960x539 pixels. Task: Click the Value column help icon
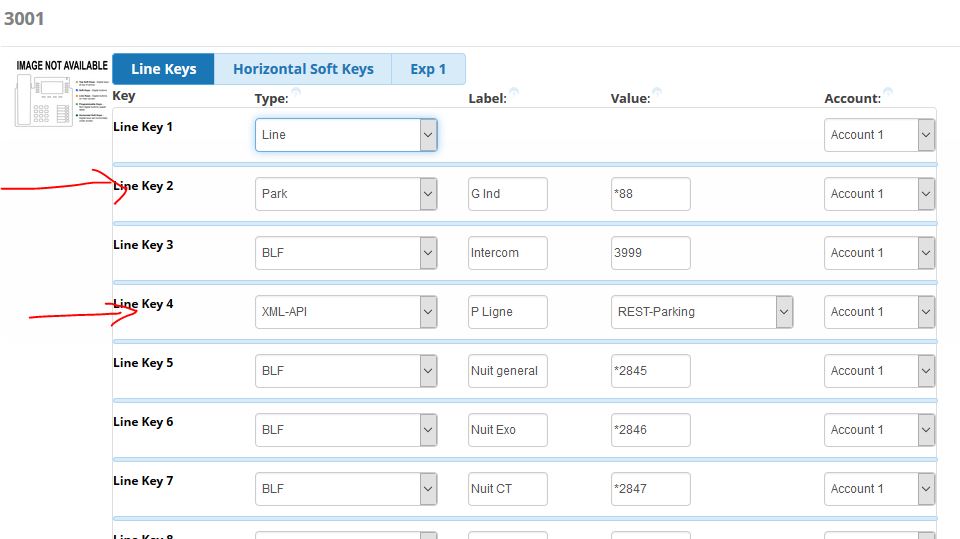[x=657, y=92]
